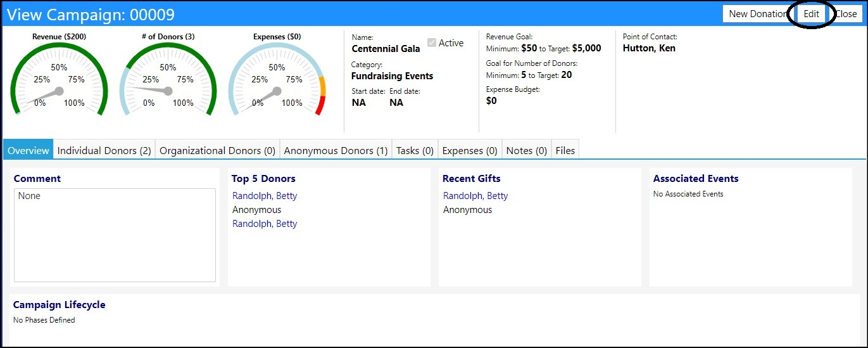
Task: Click the Top 5 Donors heading
Action: point(263,179)
